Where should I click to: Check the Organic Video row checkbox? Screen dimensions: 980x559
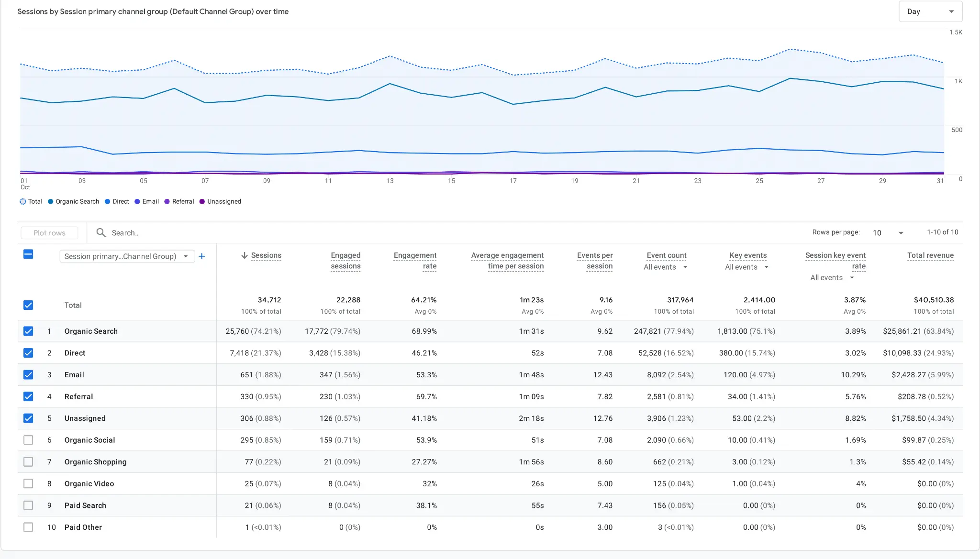click(x=28, y=483)
